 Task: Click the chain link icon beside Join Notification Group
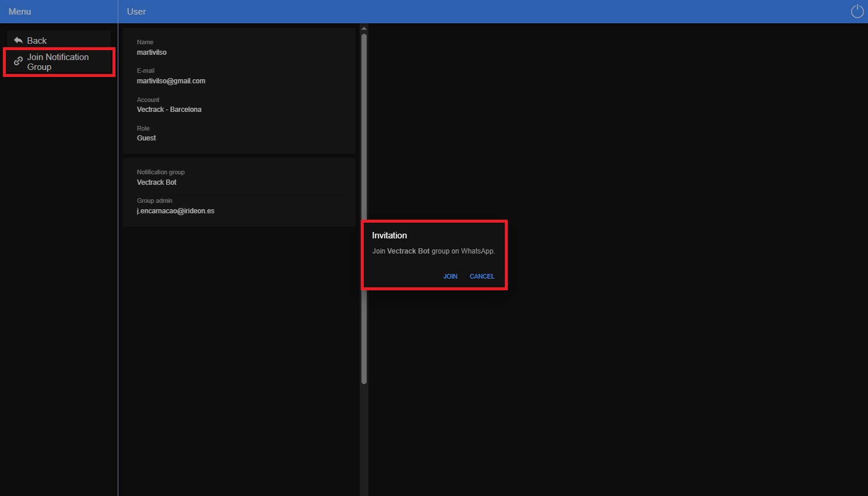click(x=18, y=61)
